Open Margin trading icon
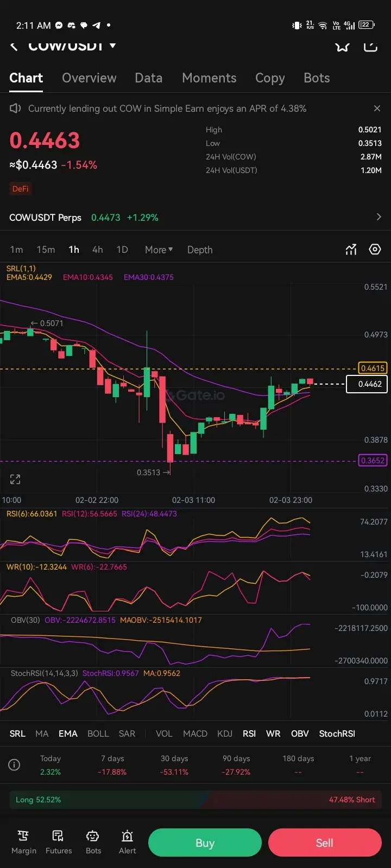 [24, 843]
